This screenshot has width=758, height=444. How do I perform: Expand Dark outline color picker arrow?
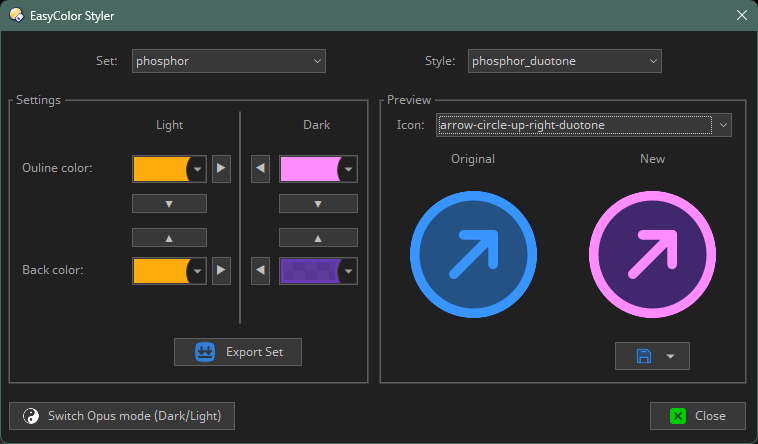pos(349,169)
